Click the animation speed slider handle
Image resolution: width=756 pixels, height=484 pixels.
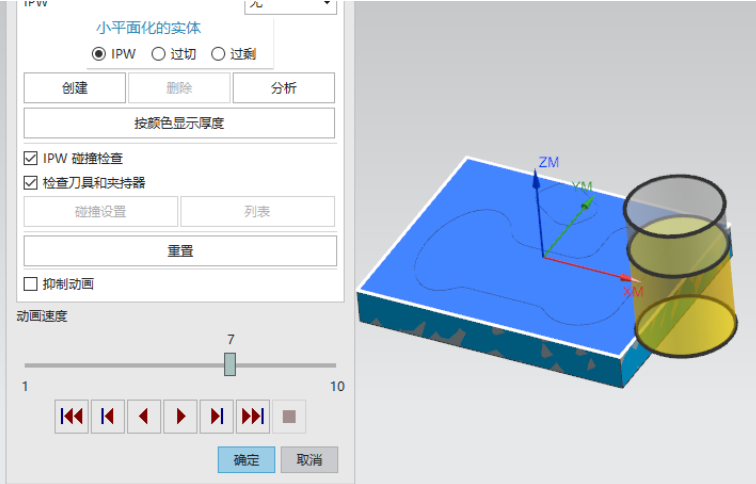(x=230, y=364)
